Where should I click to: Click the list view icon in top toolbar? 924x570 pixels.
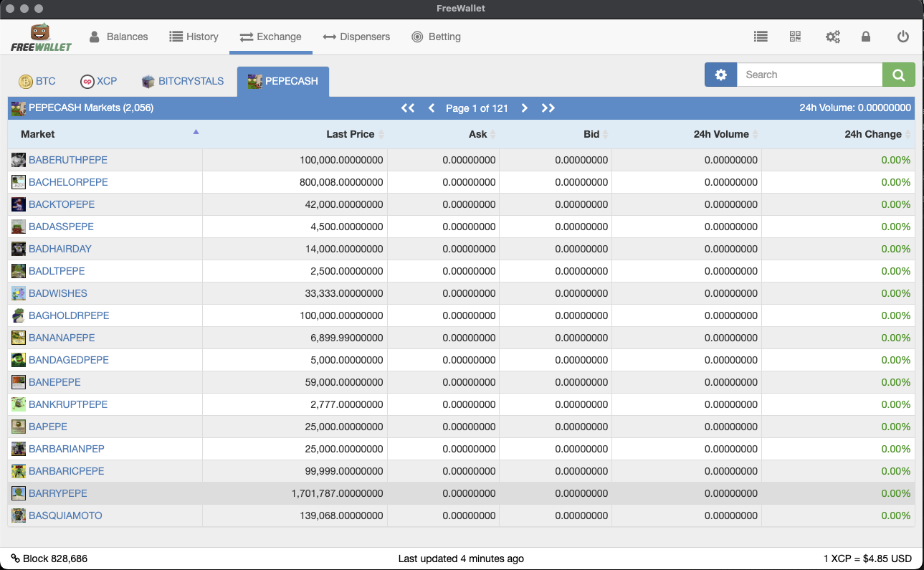[761, 37]
